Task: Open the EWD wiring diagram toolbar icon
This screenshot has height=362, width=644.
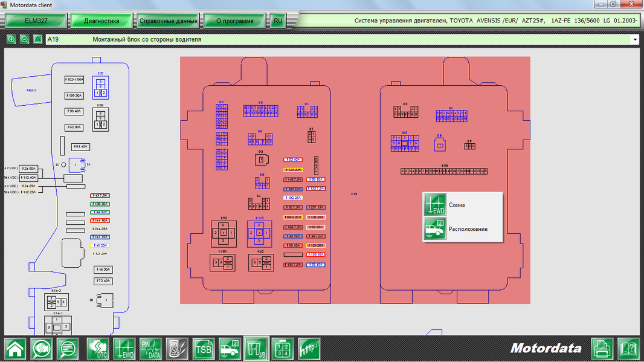Action: click(124, 349)
